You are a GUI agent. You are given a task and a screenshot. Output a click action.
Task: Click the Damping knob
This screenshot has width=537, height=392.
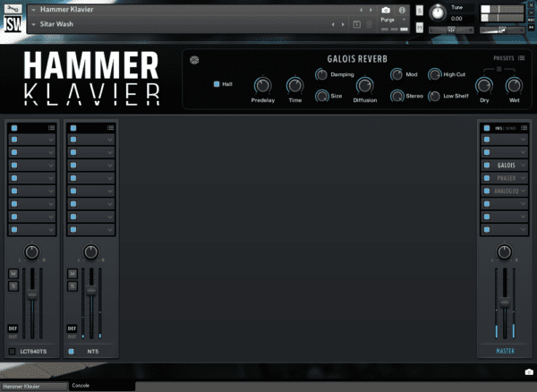tap(321, 74)
